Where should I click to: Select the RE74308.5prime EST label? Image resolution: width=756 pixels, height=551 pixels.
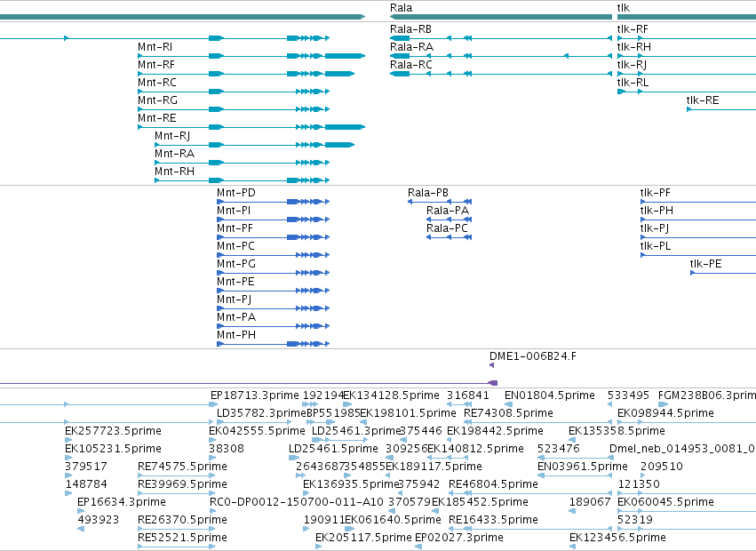pos(508,413)
